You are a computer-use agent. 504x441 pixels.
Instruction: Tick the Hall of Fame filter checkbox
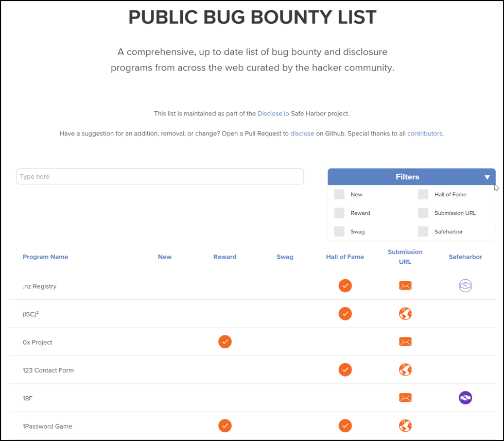point(423,194)
